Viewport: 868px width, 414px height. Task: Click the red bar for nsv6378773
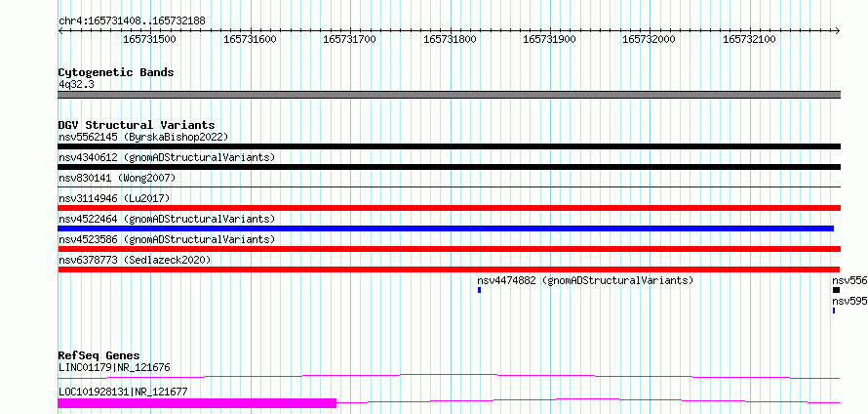(449, 269)
